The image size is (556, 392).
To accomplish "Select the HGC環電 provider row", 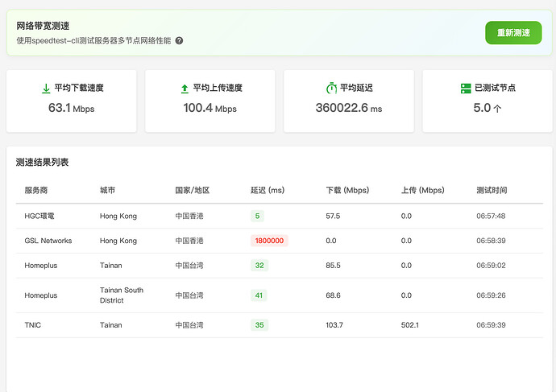I will point(280,216).
